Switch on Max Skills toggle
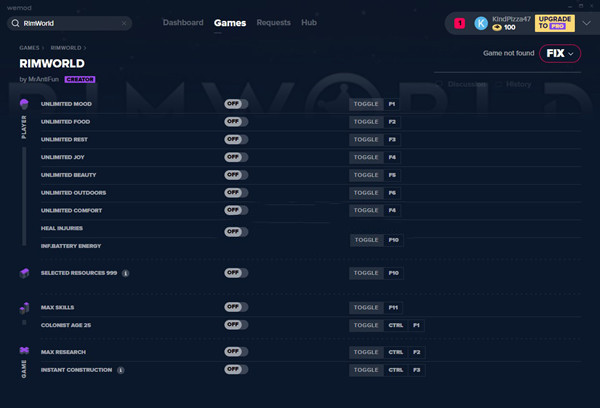The width and height of the screenshot is (600, 408). pos(236,307)
